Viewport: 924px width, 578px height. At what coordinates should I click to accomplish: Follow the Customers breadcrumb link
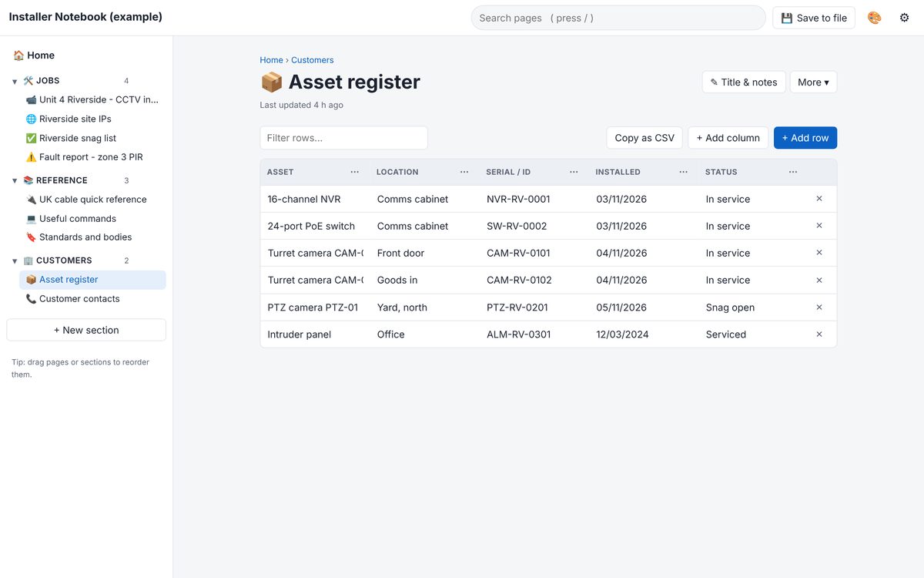[x=313, y=60]
